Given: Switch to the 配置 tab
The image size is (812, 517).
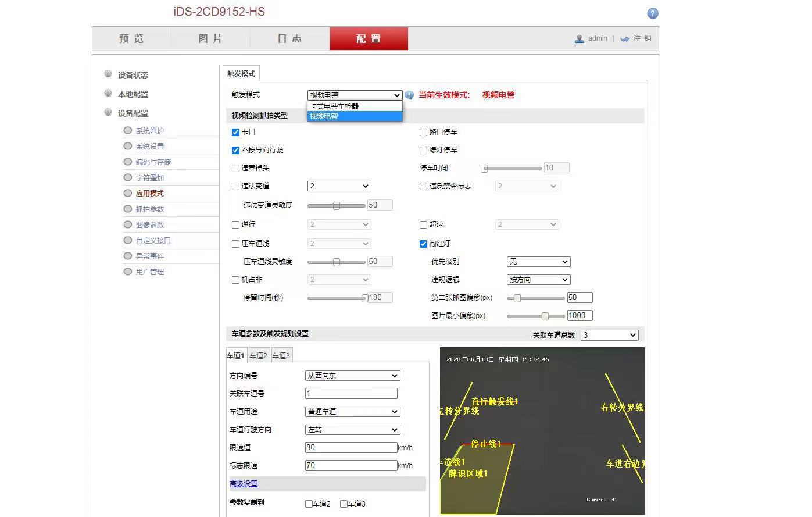Looking at the screenshot, I should 369,39.
